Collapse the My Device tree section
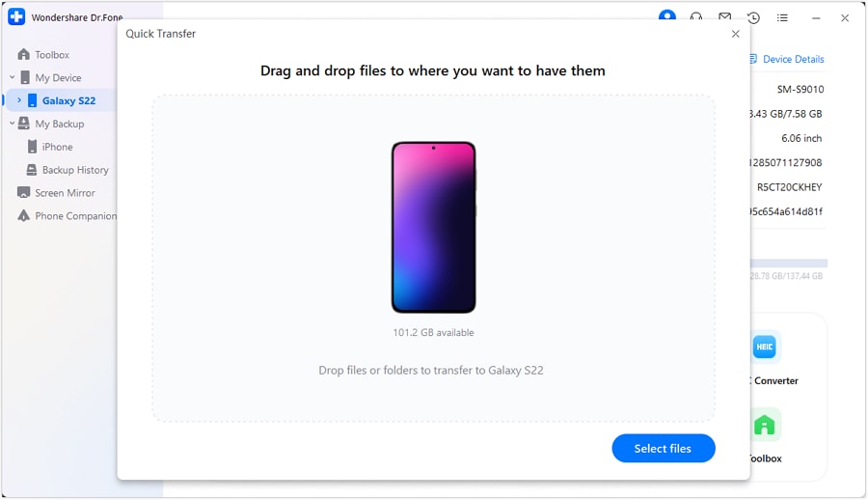 13,77
